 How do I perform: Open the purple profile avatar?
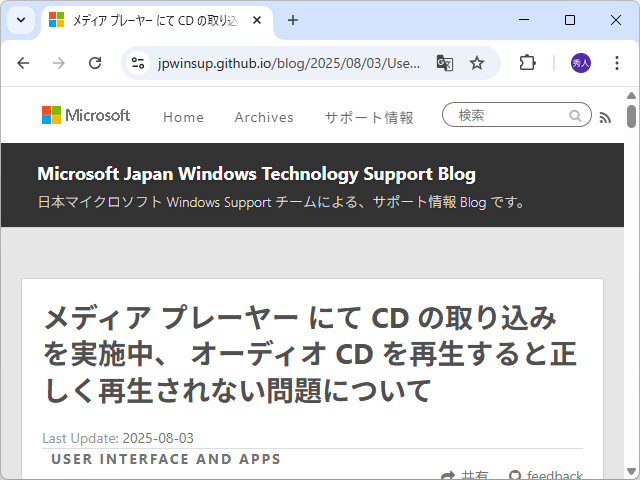[580, 63]
